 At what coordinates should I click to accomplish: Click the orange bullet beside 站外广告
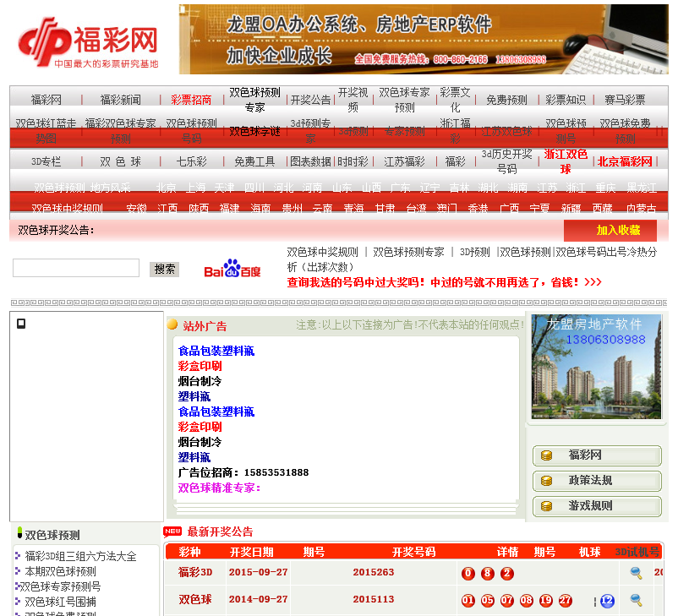[x=172, y=324]
